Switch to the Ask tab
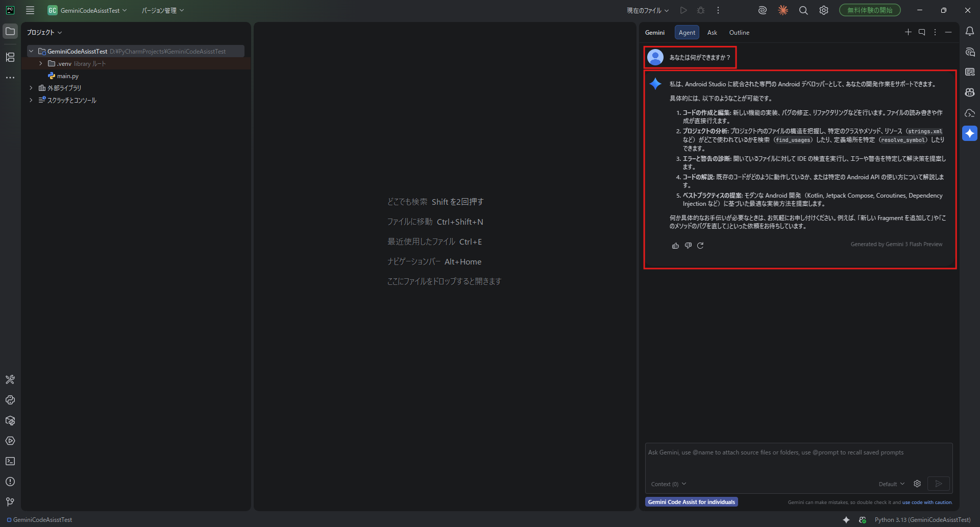Screen dimensions: 980x527 tap(712, 33)
